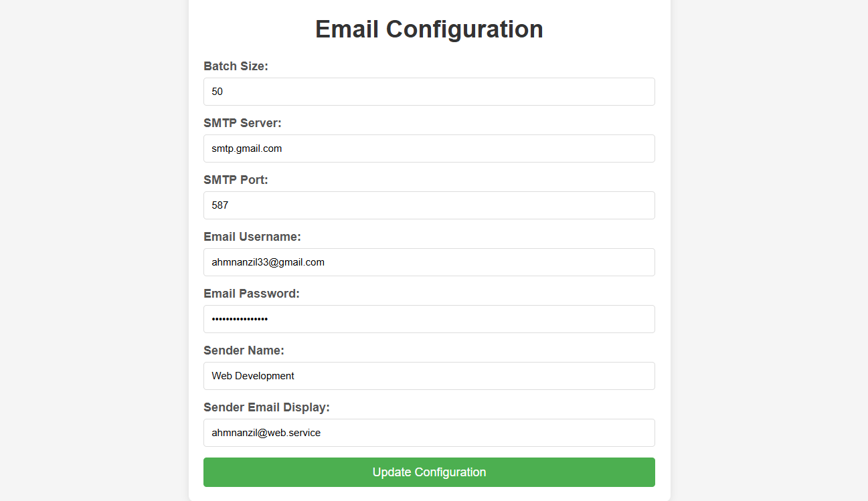Select the Sender Name input box
This screenshot has height=501, width=868.
429,376
